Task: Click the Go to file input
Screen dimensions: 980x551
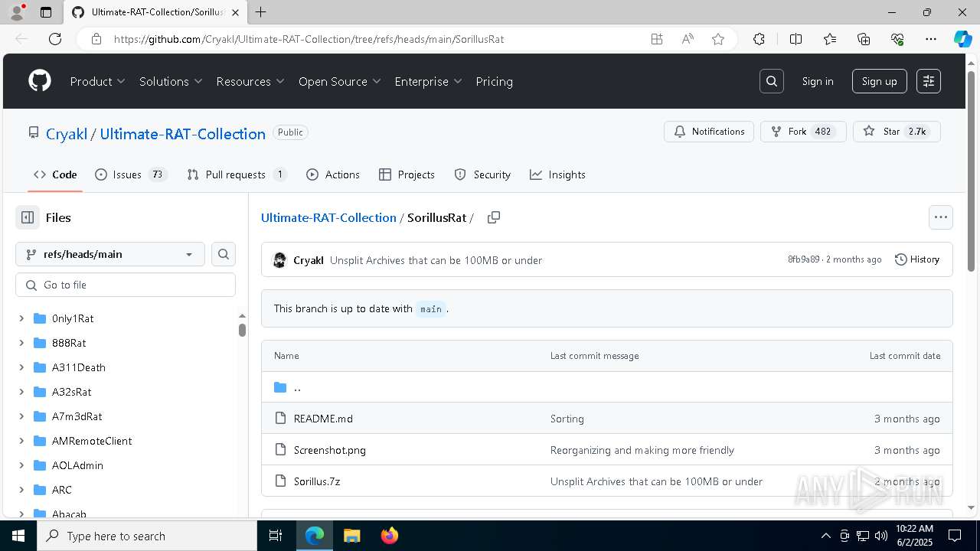Action: point(126,285)
